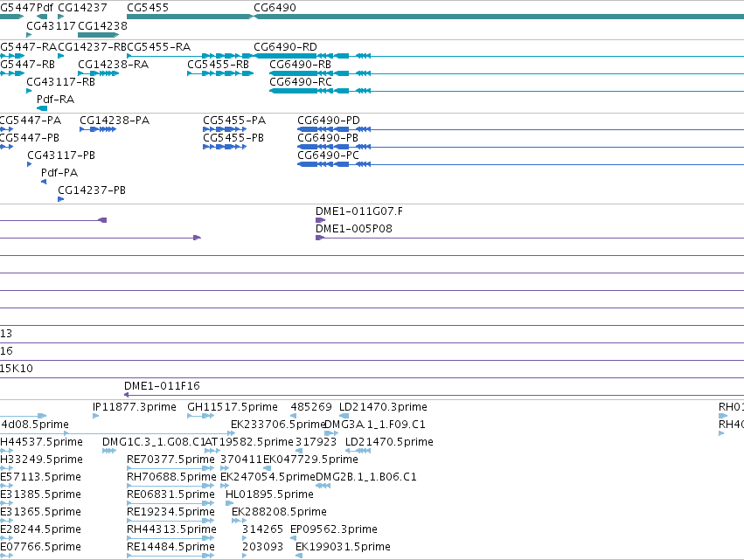
Task: Click EST LD21470.3prime label
Action: coord(383,407)
